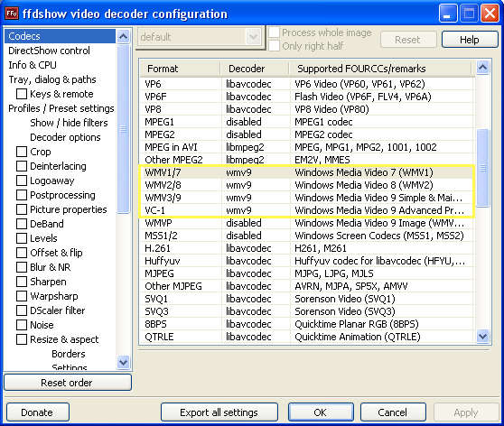Enable the Offset & flip checkbox

click(x=22, y=253)
